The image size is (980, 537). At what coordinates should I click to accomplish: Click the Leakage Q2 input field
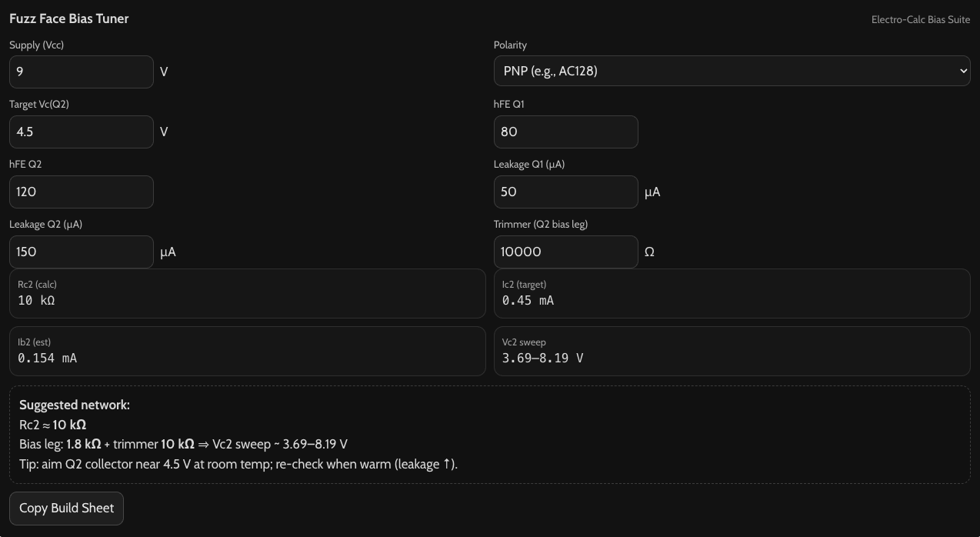click(81, 252)
